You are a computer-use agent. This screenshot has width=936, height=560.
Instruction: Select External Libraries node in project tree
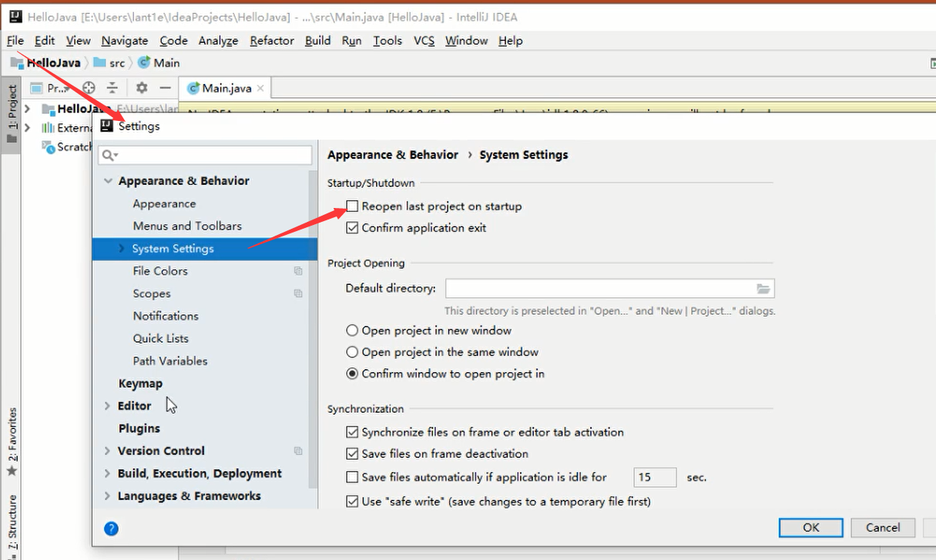point(68,128)
